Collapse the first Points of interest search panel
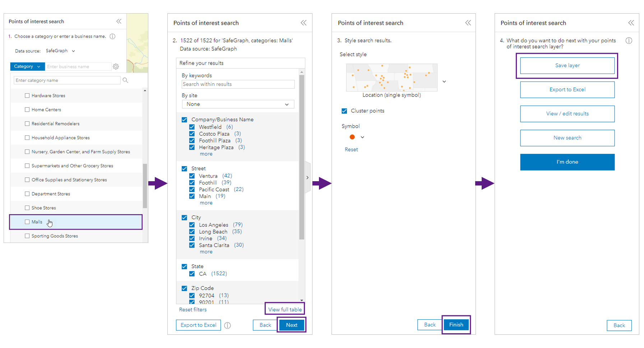 (119, 21)
